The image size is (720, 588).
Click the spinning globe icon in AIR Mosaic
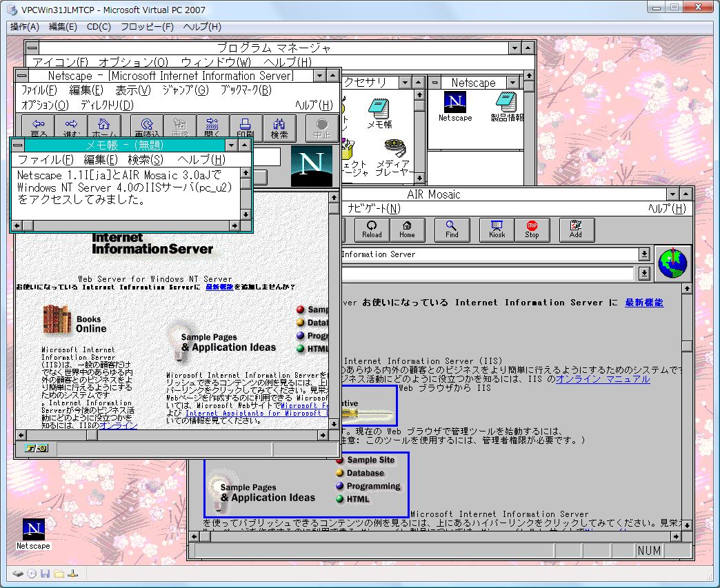672,263
